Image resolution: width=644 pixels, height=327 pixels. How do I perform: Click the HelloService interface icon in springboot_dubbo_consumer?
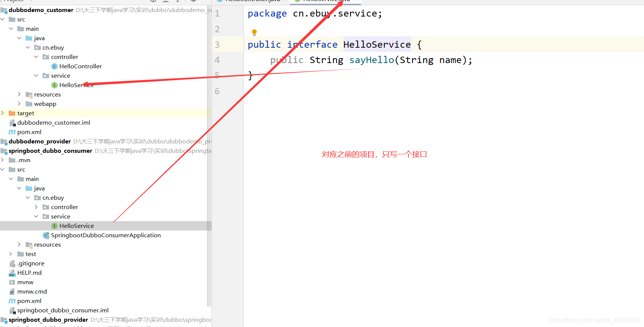point(54,226)
